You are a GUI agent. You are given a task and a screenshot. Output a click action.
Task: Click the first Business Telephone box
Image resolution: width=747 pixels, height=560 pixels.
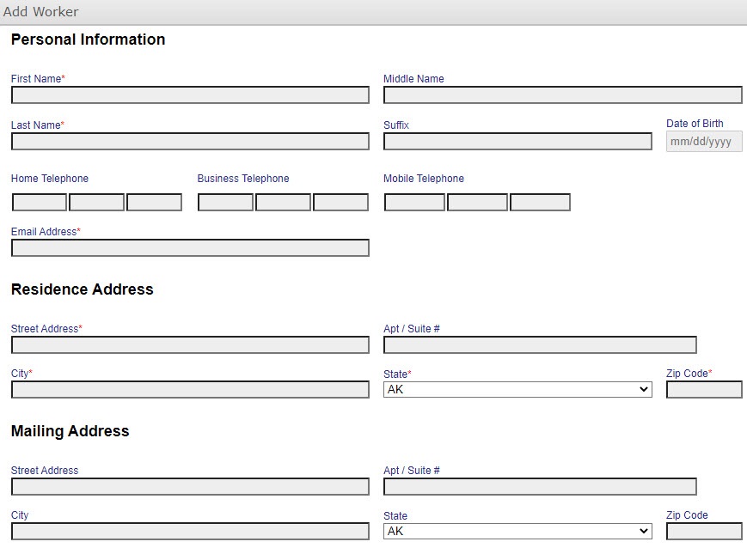(x=225, y=203)
